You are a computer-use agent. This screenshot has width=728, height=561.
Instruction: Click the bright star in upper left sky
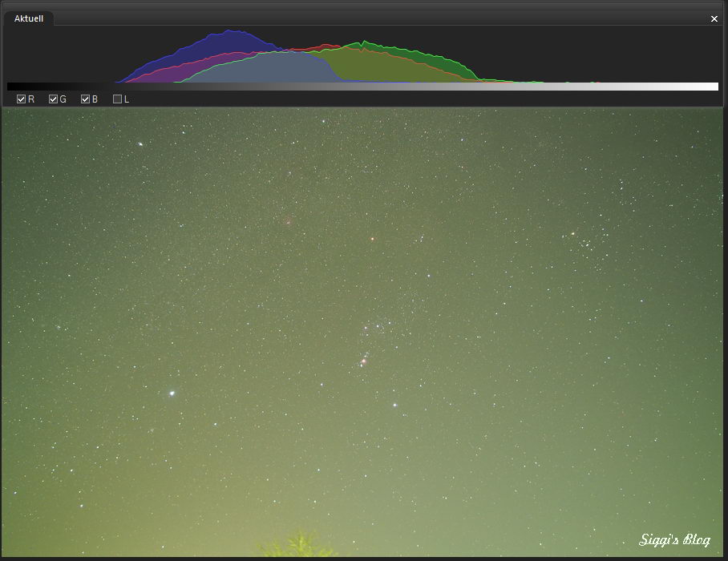point(140,144)
